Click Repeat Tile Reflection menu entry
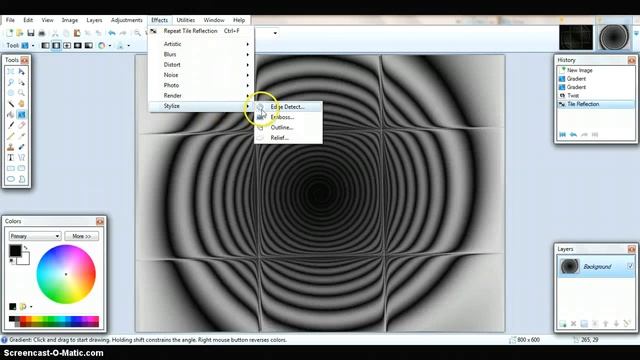Image resolution: width=640 pixels, height=360 pixels. (201, 31)
